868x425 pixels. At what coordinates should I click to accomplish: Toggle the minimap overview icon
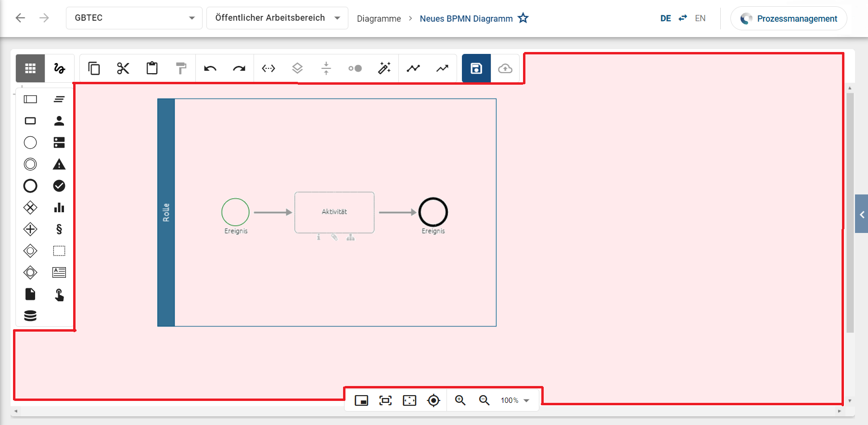click(361, 400)
